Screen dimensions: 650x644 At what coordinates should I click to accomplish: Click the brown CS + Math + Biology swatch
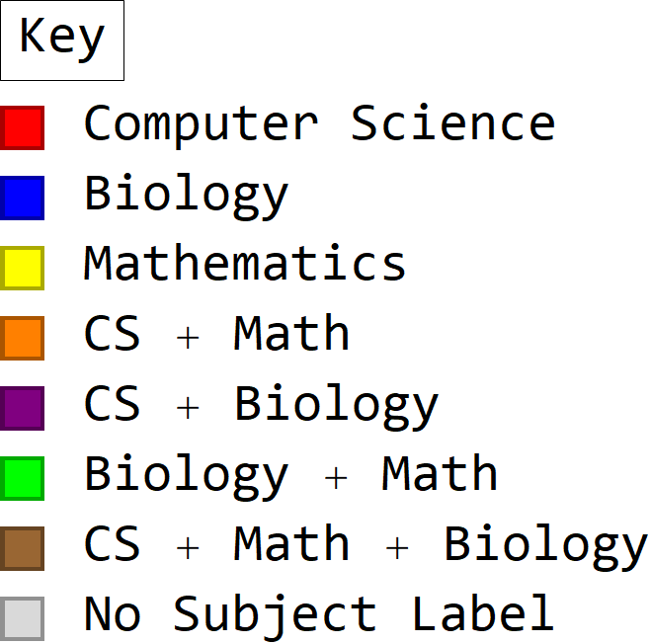[x=23, y=548]
